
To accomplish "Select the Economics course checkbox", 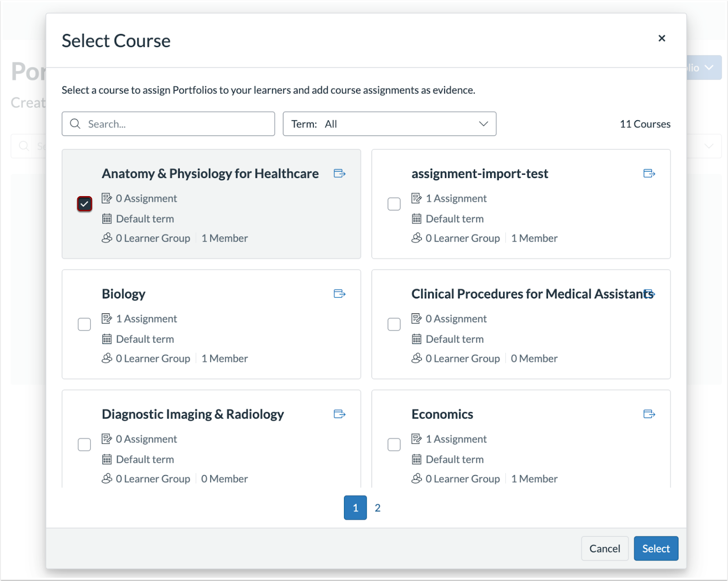I will click(x=394, y=445).
